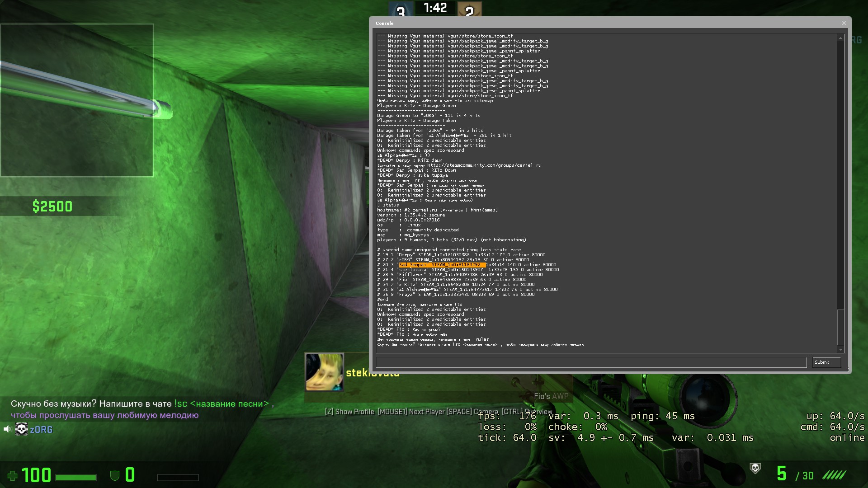
Task: Click the console scrollbar thumb
Action: (x=840, y=327)
